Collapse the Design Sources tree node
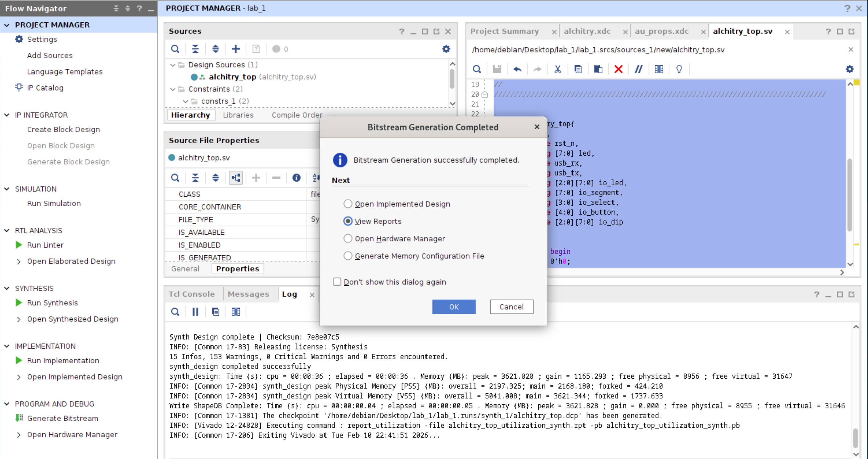 point(173,65)
